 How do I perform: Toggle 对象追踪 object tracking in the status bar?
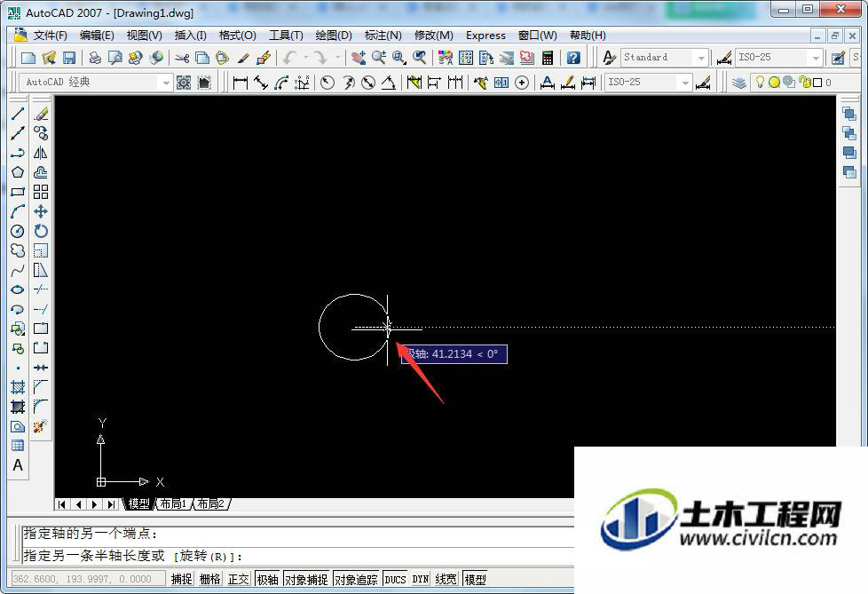pyautogui.click(x=356, y=579)
